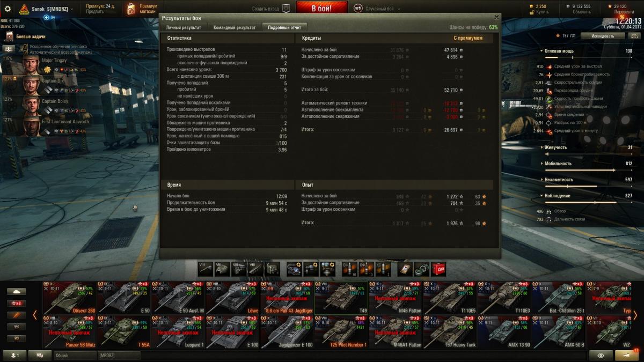
Task: Open the chat channels icon in bottom bar
Action: click(40, 355)
